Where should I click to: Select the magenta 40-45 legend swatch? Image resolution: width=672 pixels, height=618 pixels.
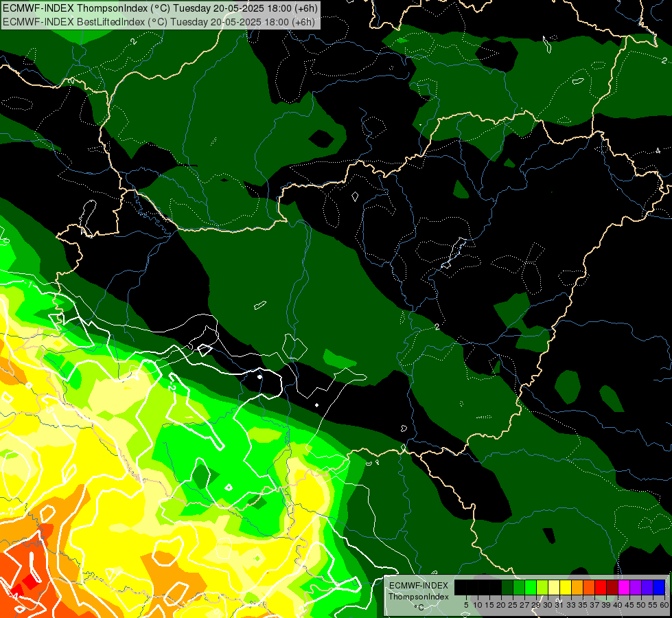(x=624, y=587)
